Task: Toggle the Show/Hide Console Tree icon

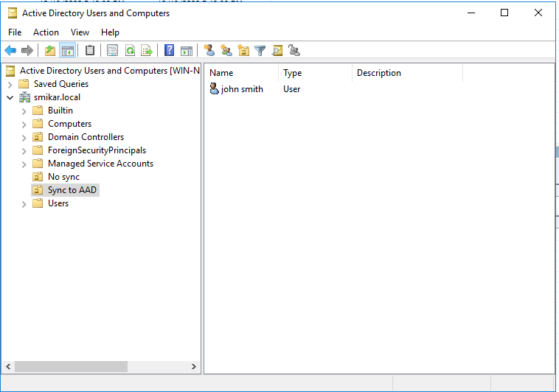Action: point(67,51)
